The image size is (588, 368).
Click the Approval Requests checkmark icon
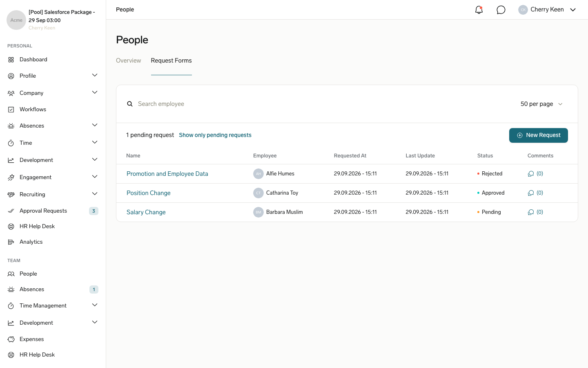tap(11, 211)
